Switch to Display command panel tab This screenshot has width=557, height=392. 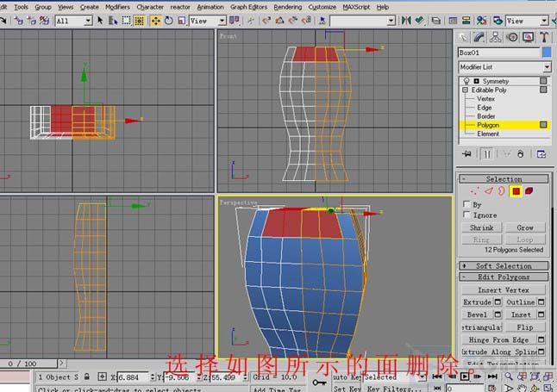[528, 37]
